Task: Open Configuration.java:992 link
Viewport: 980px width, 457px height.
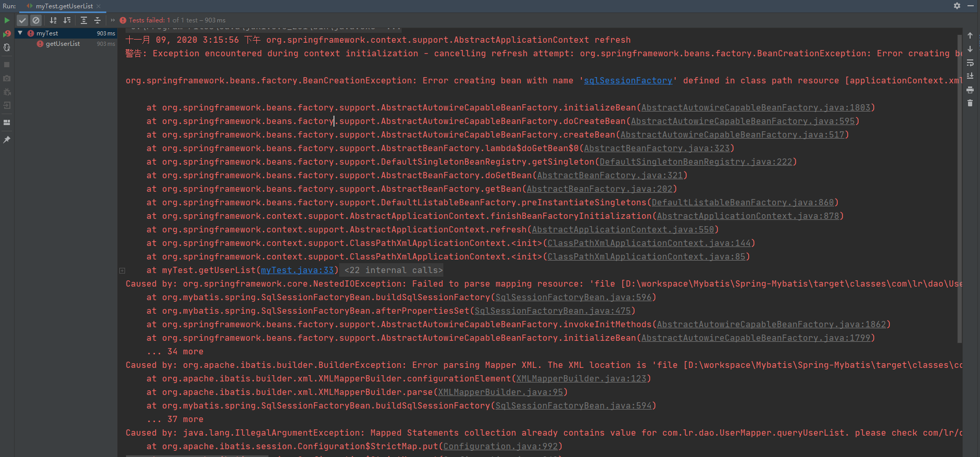Action: [x=500, y=447]
